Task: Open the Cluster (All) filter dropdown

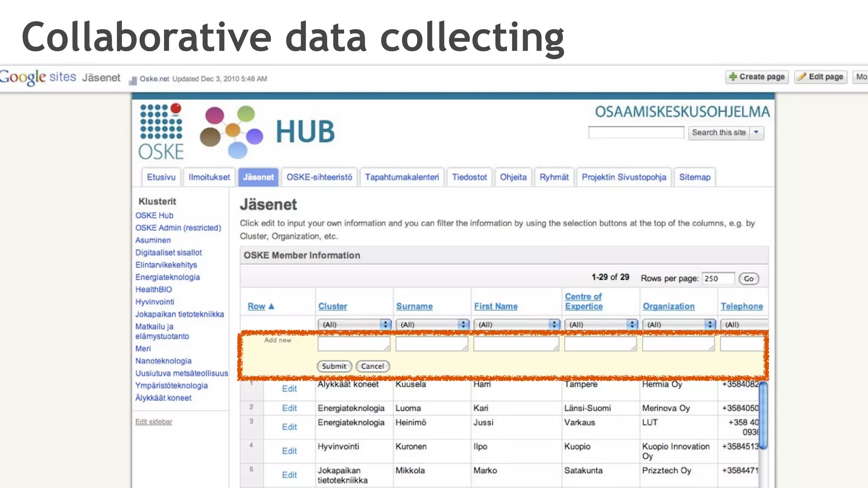Action: pos(354,324)
